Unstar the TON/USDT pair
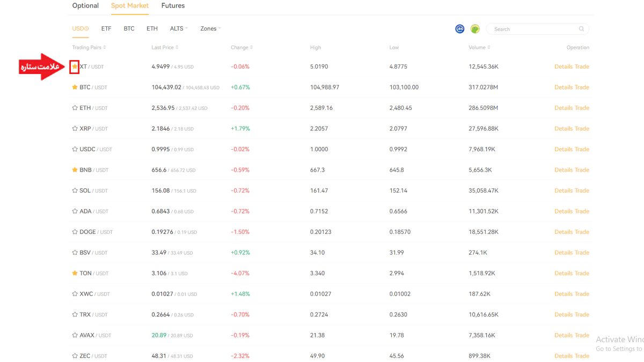The height and width of the screenshot is (362, 644). point(75,273)
